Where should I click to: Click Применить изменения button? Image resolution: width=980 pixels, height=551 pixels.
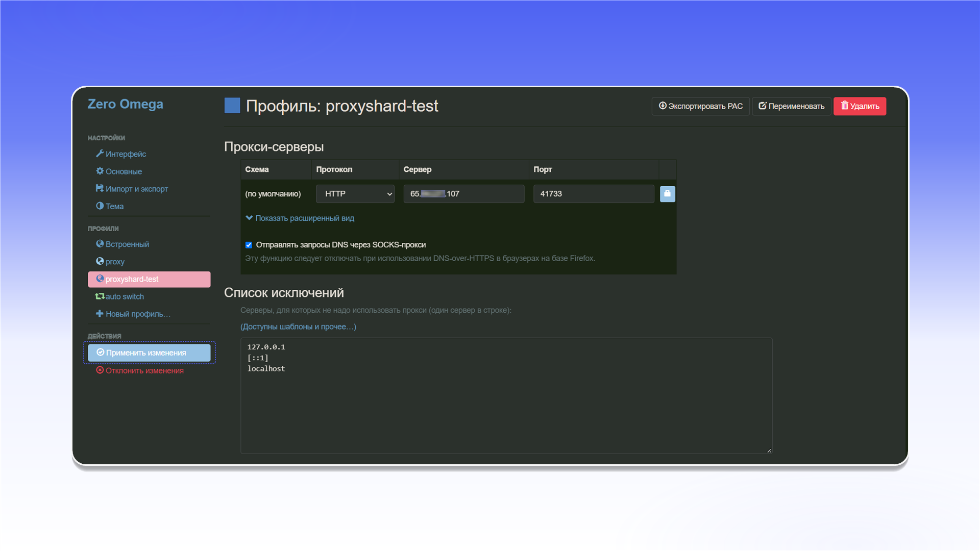(149, 353)
